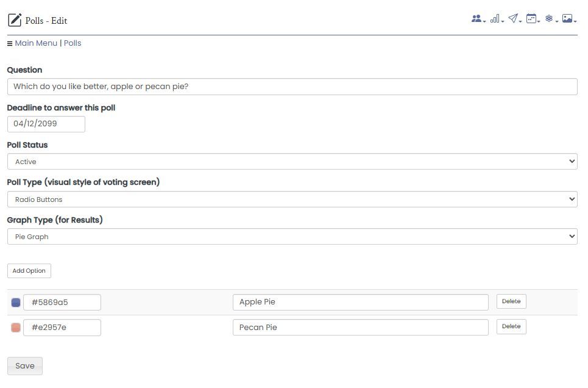Click the hamburger menu icon beside Main Menu
Image resolution: width=588 pixels, height=388 pixels.
10,43
